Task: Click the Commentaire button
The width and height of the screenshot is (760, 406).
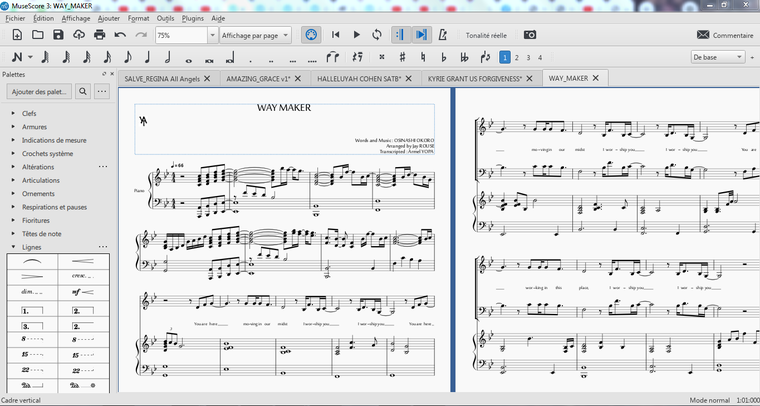Action: [x=725, y=35]
